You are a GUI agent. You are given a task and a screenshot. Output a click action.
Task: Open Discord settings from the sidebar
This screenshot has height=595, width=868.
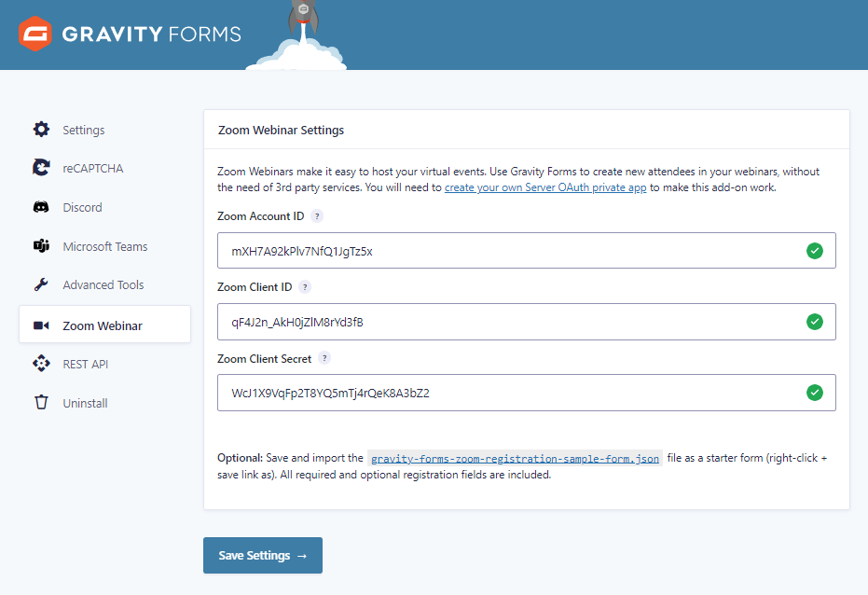point(42,207)
